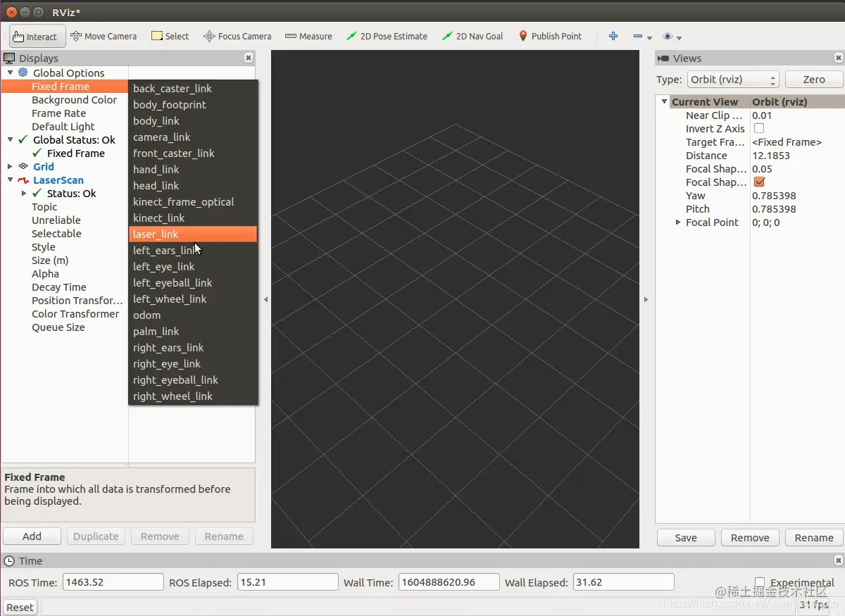Pick the Measure tool
The height and width of the screenshot is (616, 845).
point(308,36)
